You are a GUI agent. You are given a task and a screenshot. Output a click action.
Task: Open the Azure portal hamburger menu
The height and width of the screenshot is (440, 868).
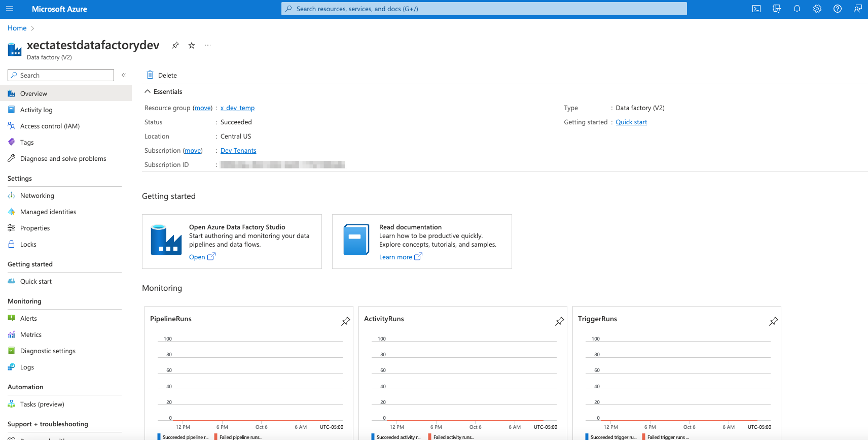tap(10, 9)
